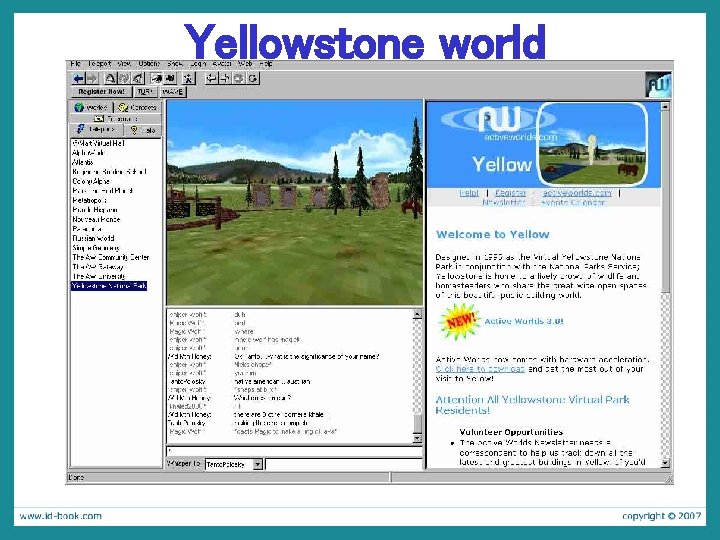
Task: Click the web forward arrow icon
Action: coord(225,79)
